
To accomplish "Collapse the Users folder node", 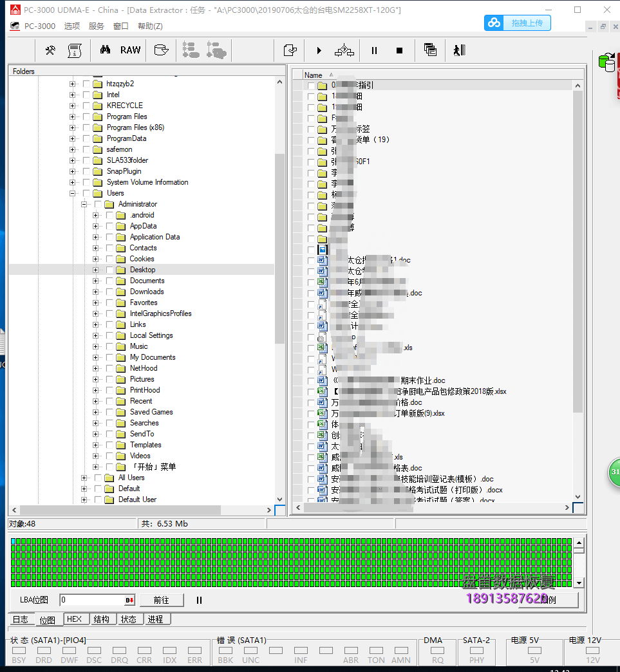I will (x=73, y=193).
